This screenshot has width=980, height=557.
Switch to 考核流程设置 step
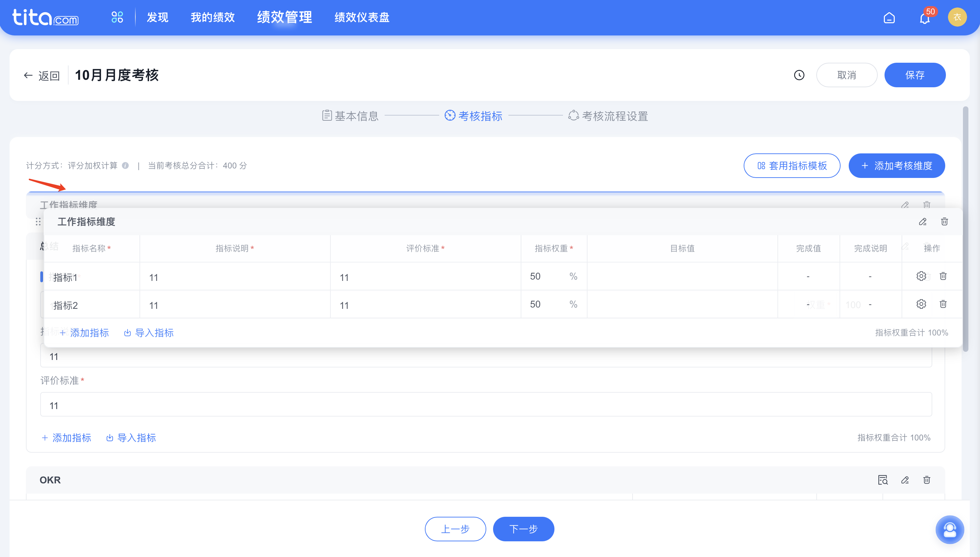pyautogui.click(x=608, y=116)
